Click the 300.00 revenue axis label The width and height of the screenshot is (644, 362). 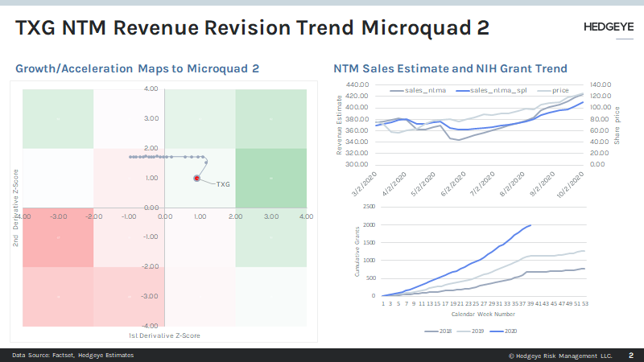click(357, 164)
